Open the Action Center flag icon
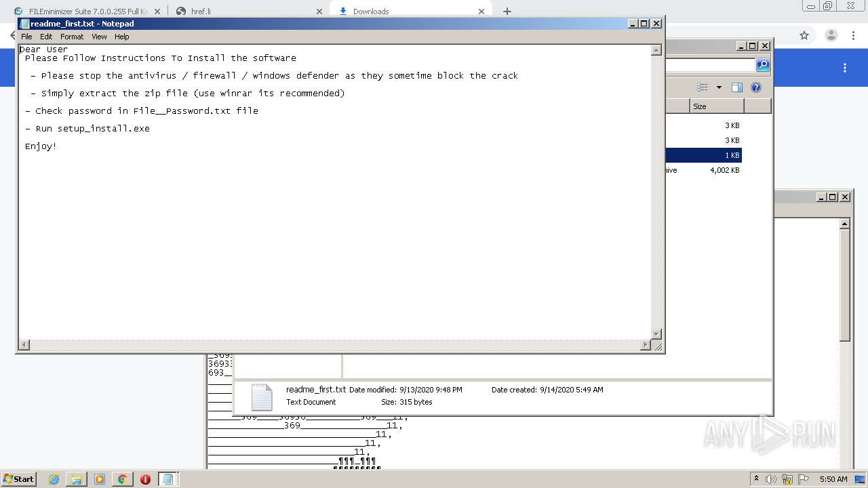Screen dimensions: 868x488 (x=804, y=479)
